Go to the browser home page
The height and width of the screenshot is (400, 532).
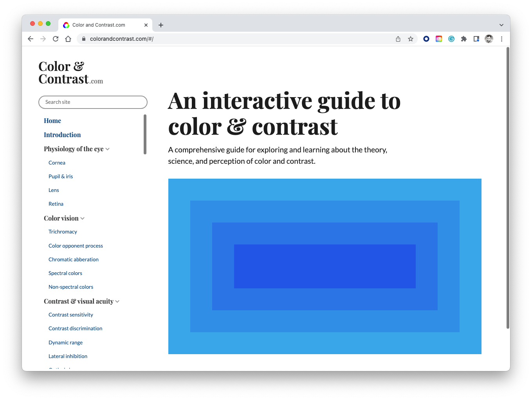tap(68, 39)
